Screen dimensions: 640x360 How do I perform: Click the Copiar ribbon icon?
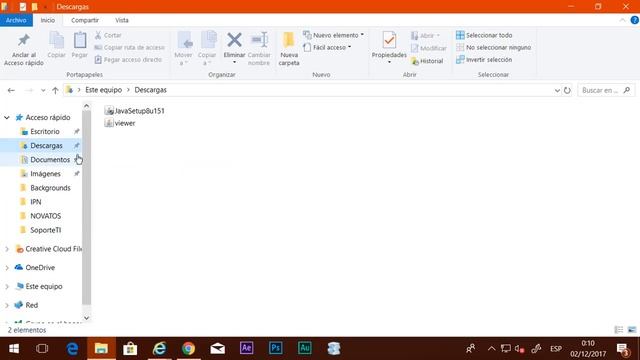[x=56, y=40]
